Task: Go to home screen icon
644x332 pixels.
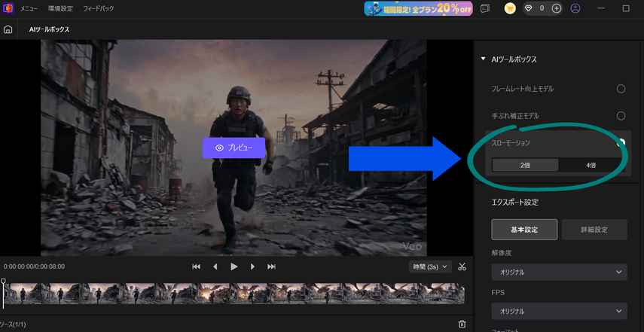Action: point(8,29)
